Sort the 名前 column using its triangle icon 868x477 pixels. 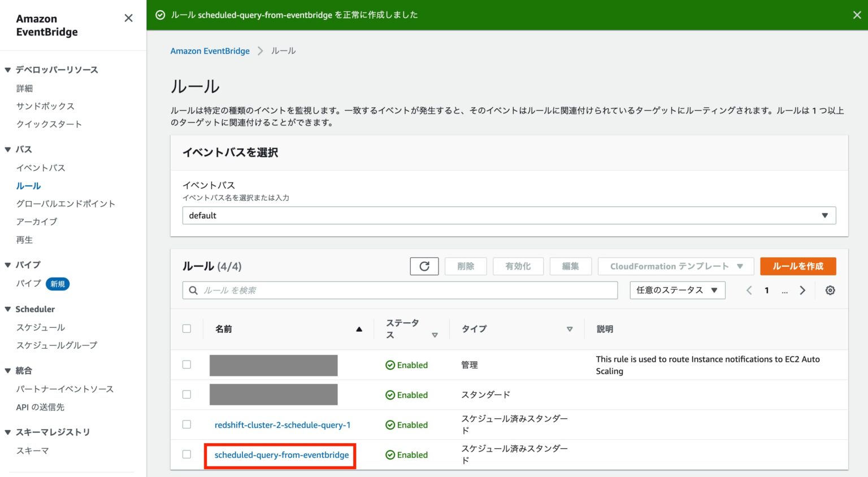[359, 328]
